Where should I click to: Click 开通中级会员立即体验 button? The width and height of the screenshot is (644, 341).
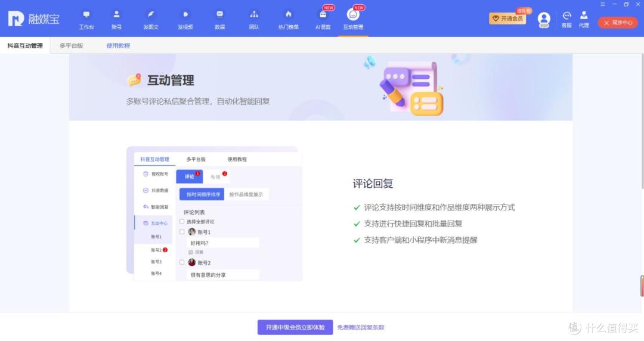pos(295,327)
